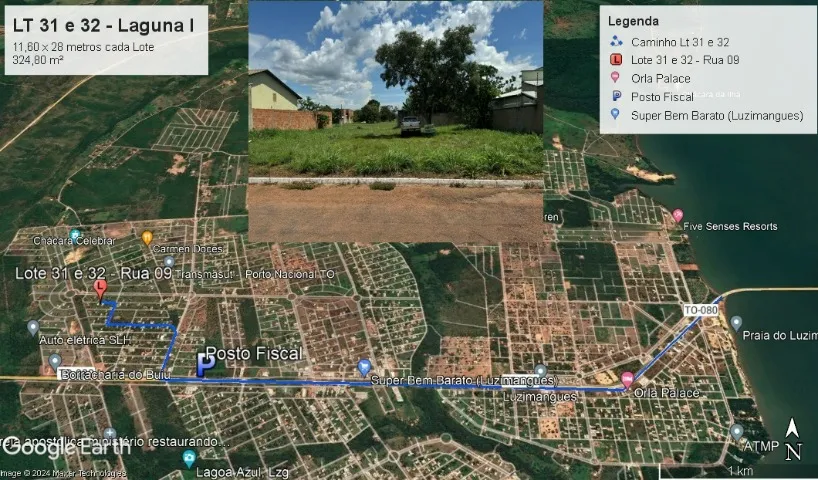Image resolution: width=818 pixels, height=480 pixels.
Task: Select the blue Posto Fiscal parking marker on map
Action: click(x=204, y=368)
